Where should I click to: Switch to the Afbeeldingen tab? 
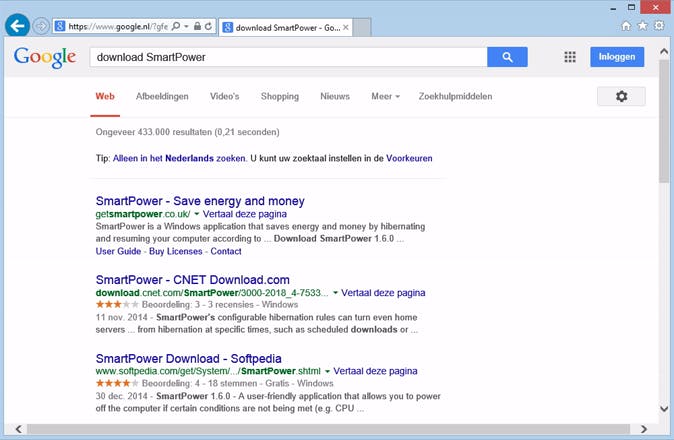(162, 96)
